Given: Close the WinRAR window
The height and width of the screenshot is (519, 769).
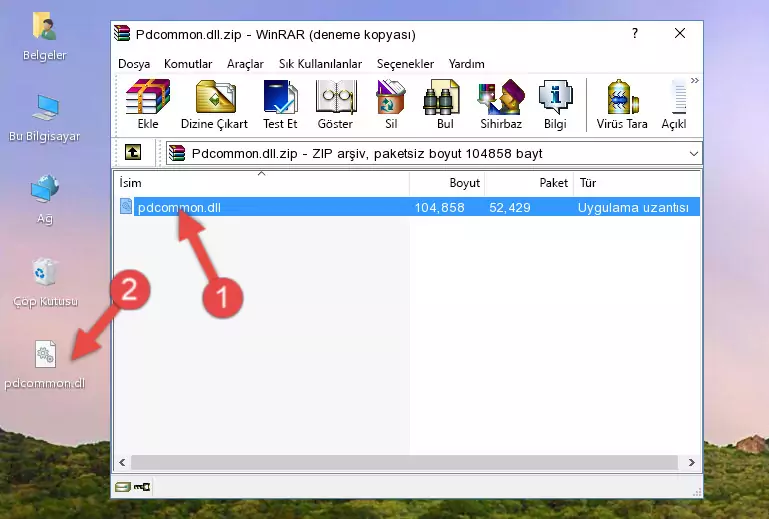Looking at the screenshot, I should click(680, 33).
